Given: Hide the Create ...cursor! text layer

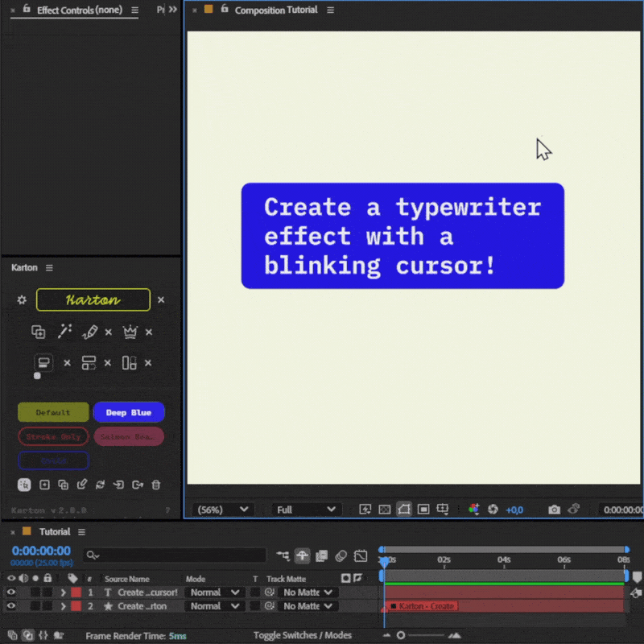Looking at the screenshot, I should click(10, 592).
